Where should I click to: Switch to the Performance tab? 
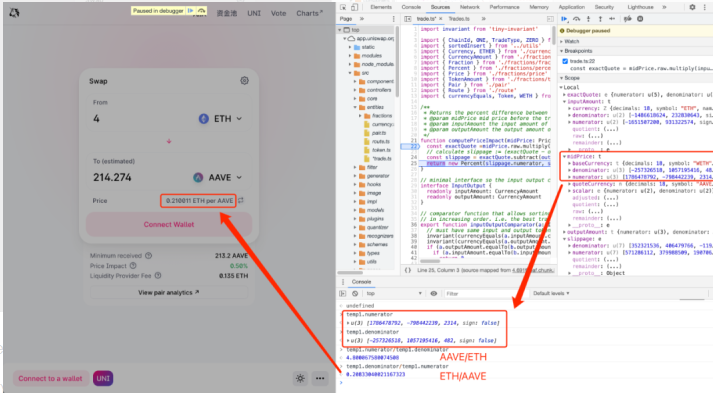coord(504,7)
